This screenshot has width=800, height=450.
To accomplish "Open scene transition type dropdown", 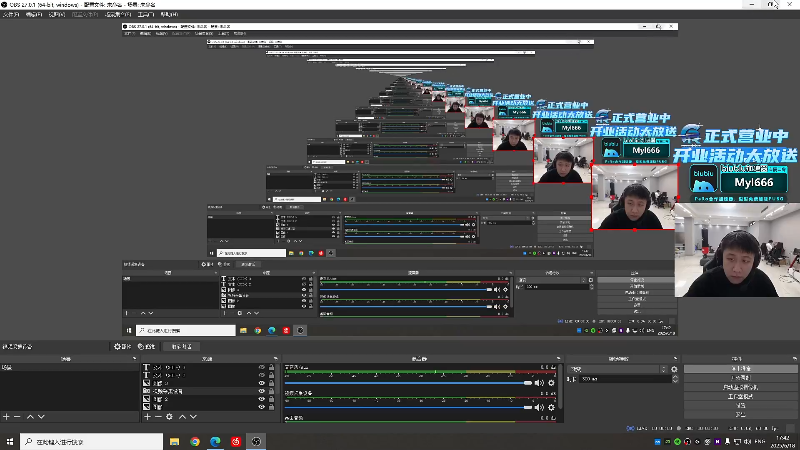I will point(618,369).
